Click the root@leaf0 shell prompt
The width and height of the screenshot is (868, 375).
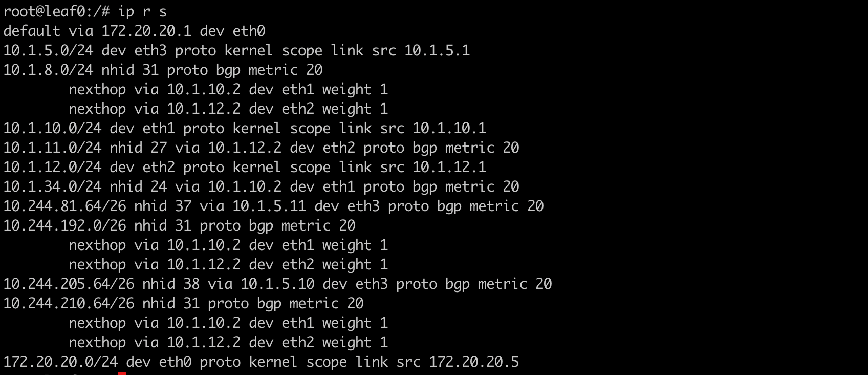[x=56, y=11]
